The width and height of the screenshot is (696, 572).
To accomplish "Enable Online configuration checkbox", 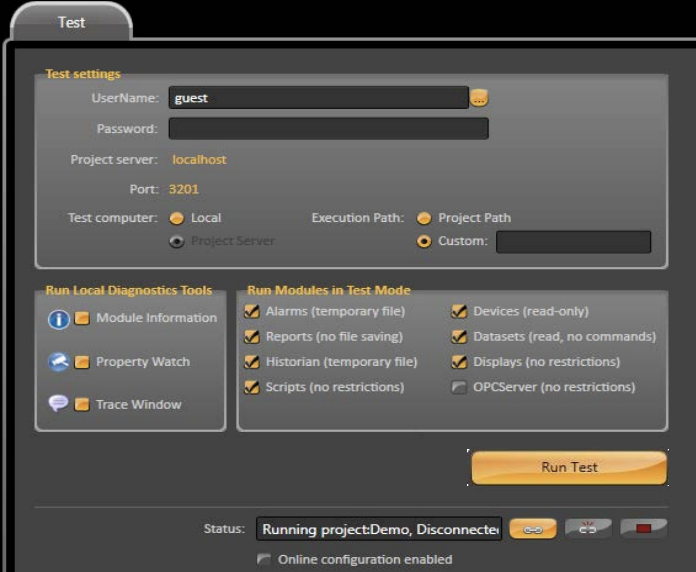I will point(264,560).
